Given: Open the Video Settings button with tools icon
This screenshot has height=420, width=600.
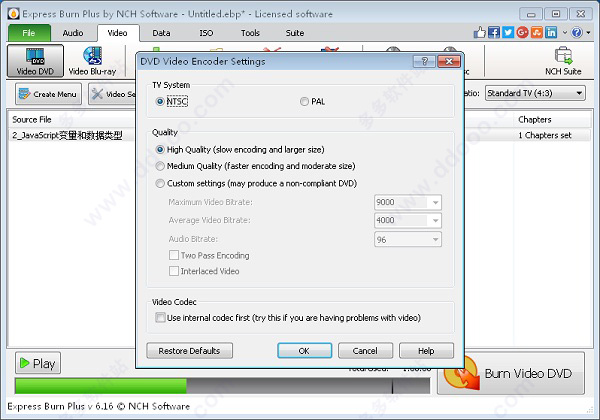Looking at the screenshot, I should click(112, 94).
